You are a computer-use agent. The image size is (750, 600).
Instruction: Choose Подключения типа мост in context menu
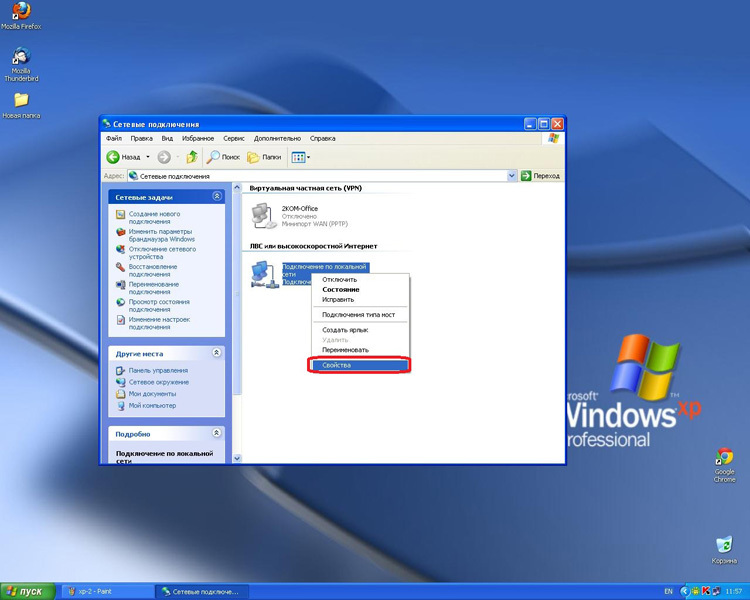[x=360, y=315]
